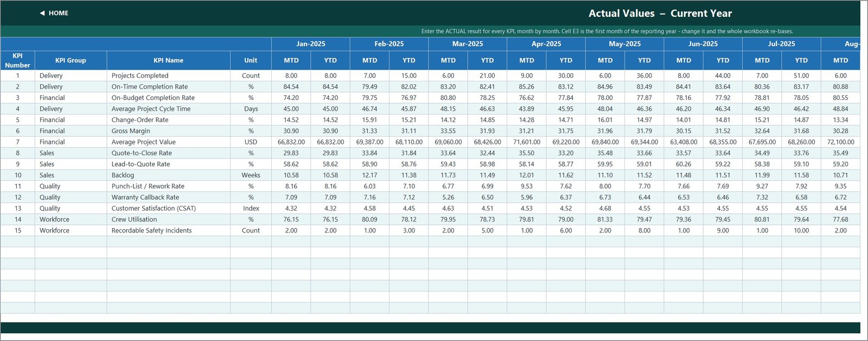Screen dimensions: 868x341
Task: Select the Jan-2025 month header
Action: coord(311,44)
